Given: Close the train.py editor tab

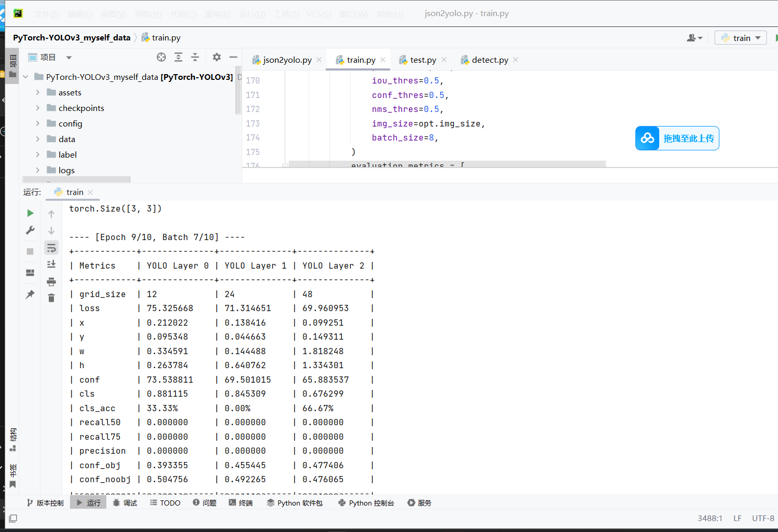Looking at the screenshot, I should 383,60.
